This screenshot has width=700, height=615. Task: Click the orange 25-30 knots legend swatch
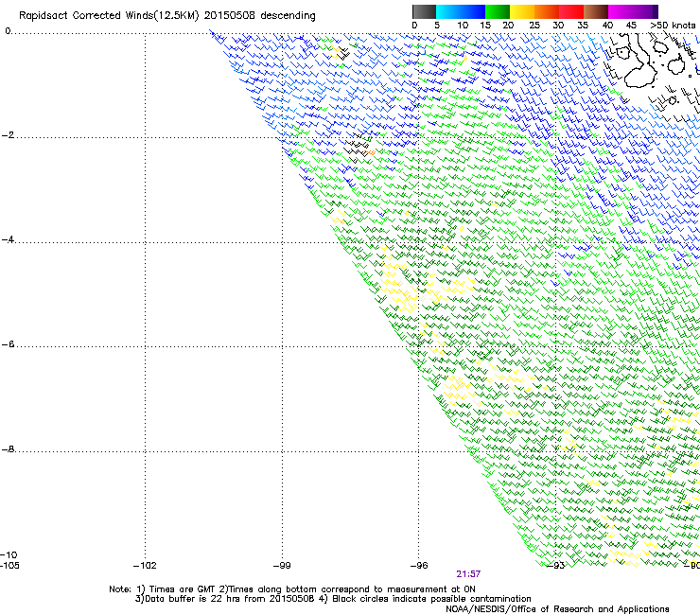(547, 11)
